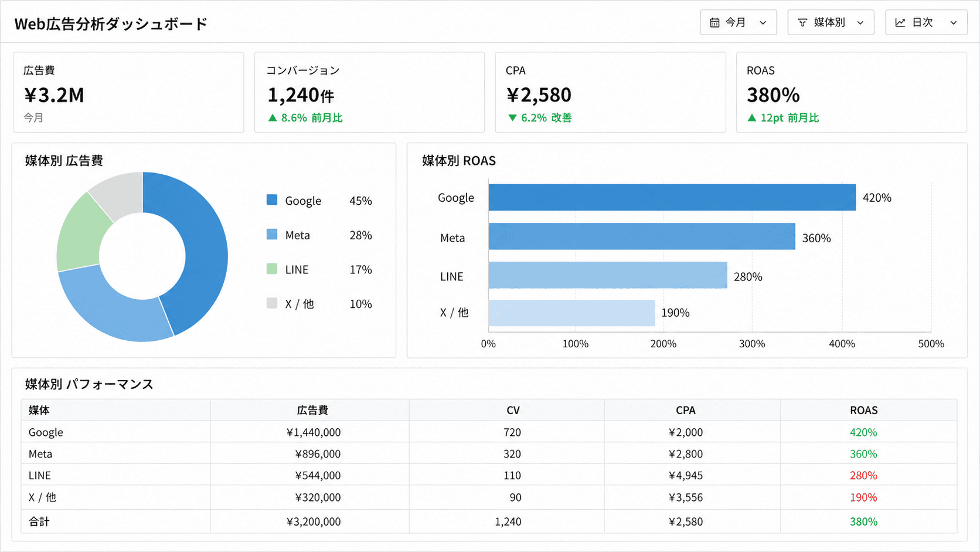Click X / 他 in the performance table
Screen dimensions: 980x552
42,497
